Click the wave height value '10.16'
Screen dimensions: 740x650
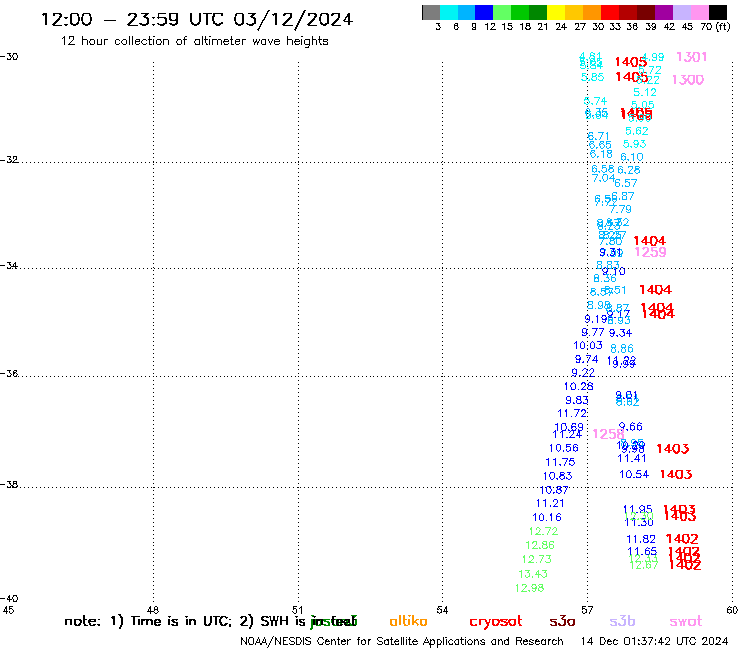[547, 517]
